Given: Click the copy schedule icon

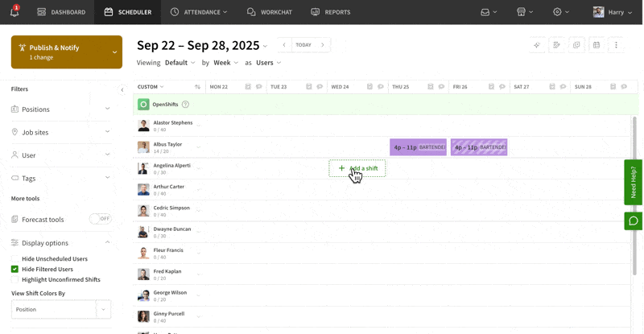Looking at the screenshot, I should coord(576,45).
